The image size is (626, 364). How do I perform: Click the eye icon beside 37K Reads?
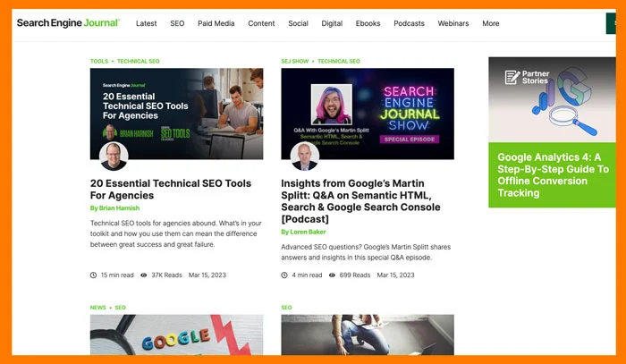144,275
